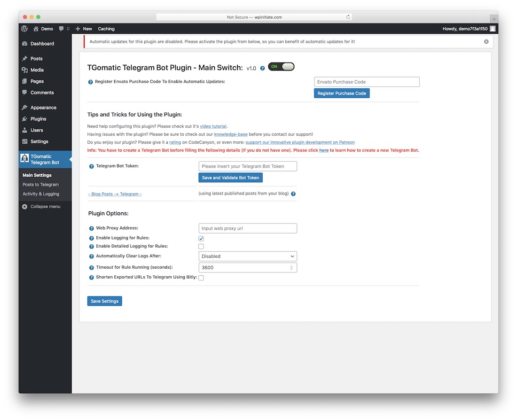
Task: Uncheck Enable Logging for Rules
Action: pyautogui.click(x=201, y=238)
